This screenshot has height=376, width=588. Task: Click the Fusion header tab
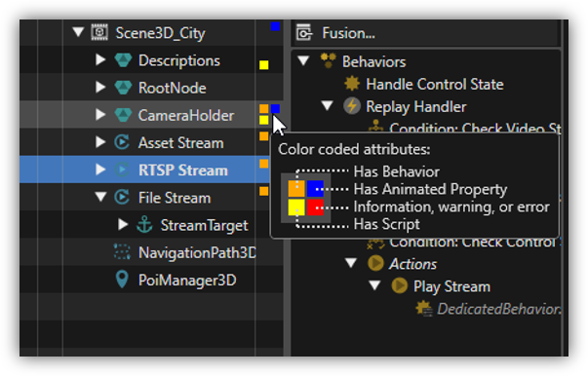tap(348, 33)
